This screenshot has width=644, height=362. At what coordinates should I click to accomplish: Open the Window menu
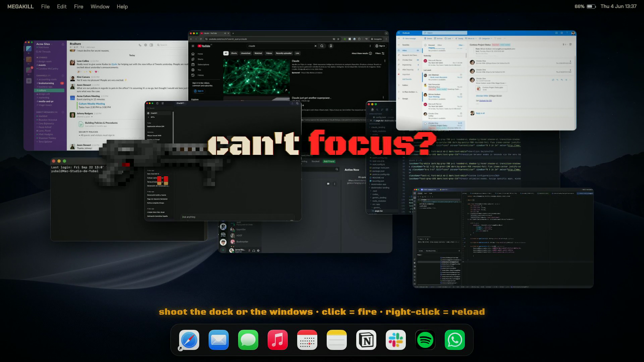100,6
